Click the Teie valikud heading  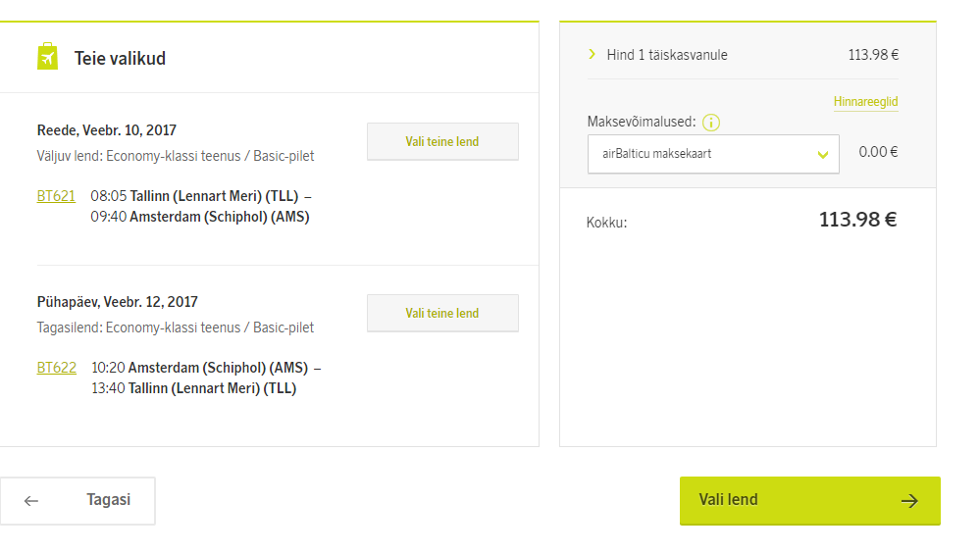coord(120,59)
